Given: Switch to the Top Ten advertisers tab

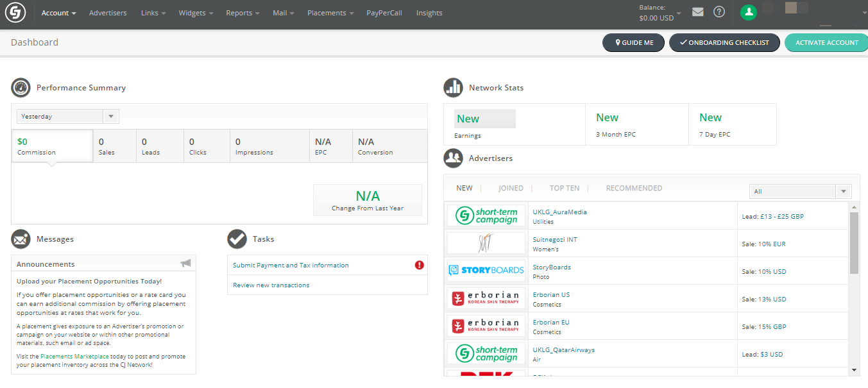Looking at the screenshot, I should (564, 189).
